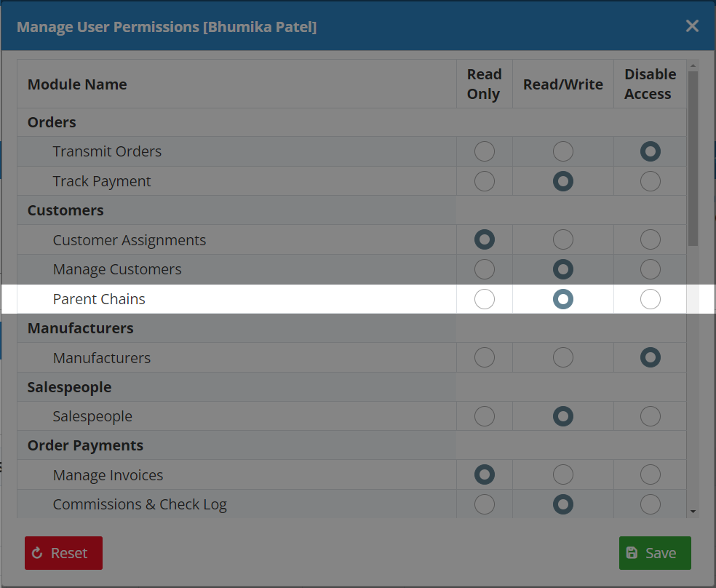Set Salespeople to Read Only

click(x=484, y=416)
